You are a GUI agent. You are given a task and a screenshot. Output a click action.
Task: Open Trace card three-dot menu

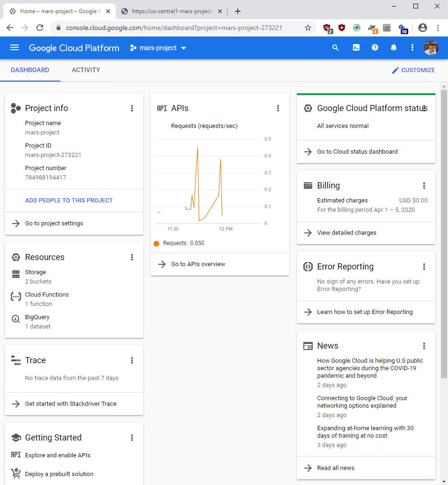(x=132, y=360)
